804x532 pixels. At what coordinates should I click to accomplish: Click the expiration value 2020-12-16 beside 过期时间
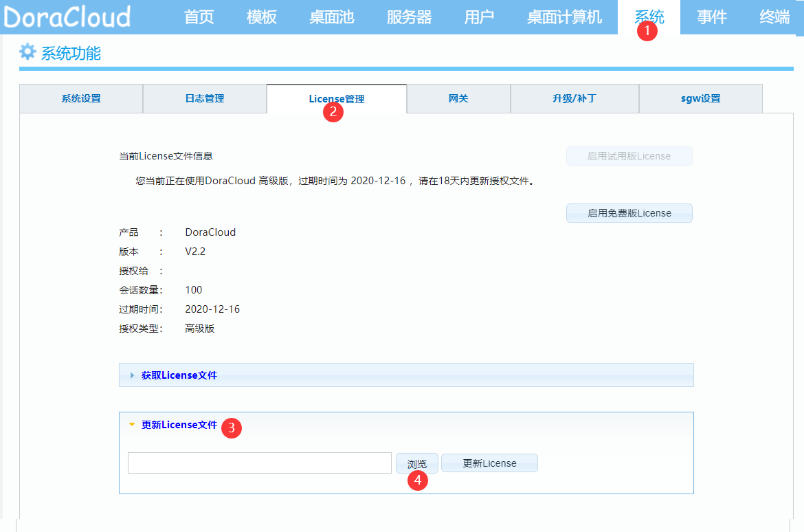point(212,309)
